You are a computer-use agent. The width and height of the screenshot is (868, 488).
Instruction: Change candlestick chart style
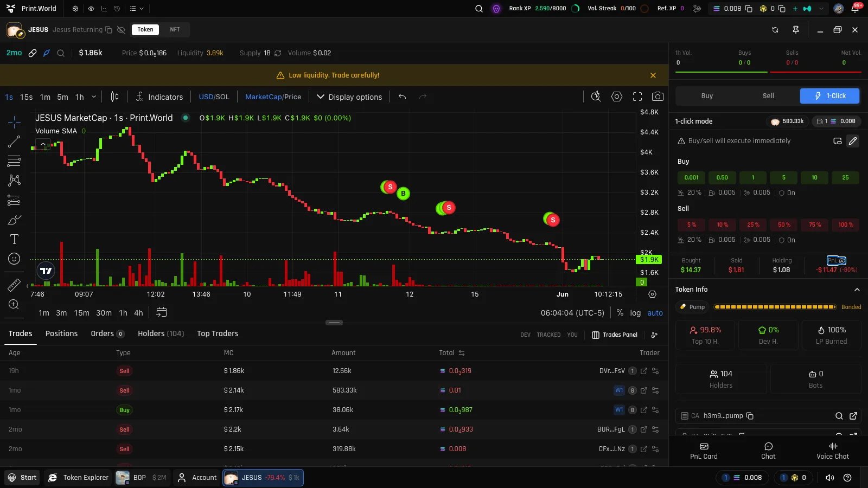coord(115,97)
